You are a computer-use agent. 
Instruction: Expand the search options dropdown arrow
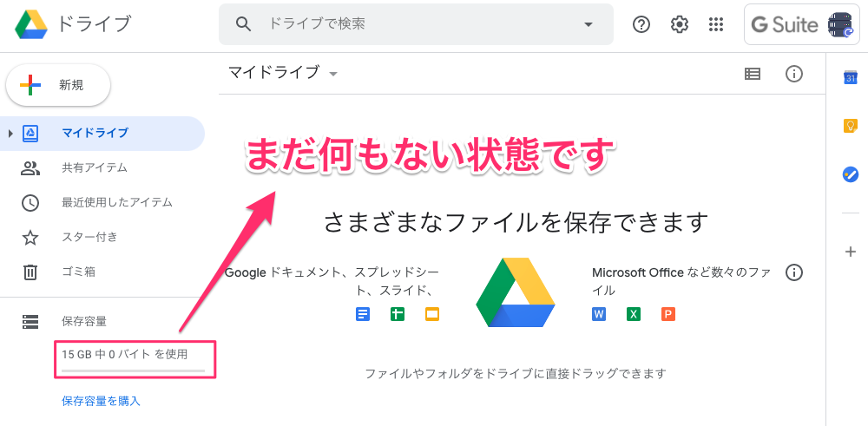(x=589, y=24)
